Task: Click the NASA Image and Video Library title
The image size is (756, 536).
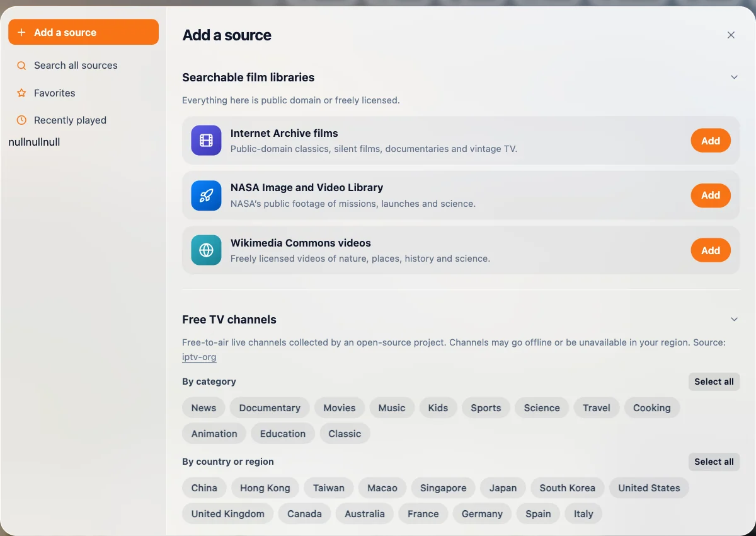Action: pyautogui.click(x=307, y=187)
